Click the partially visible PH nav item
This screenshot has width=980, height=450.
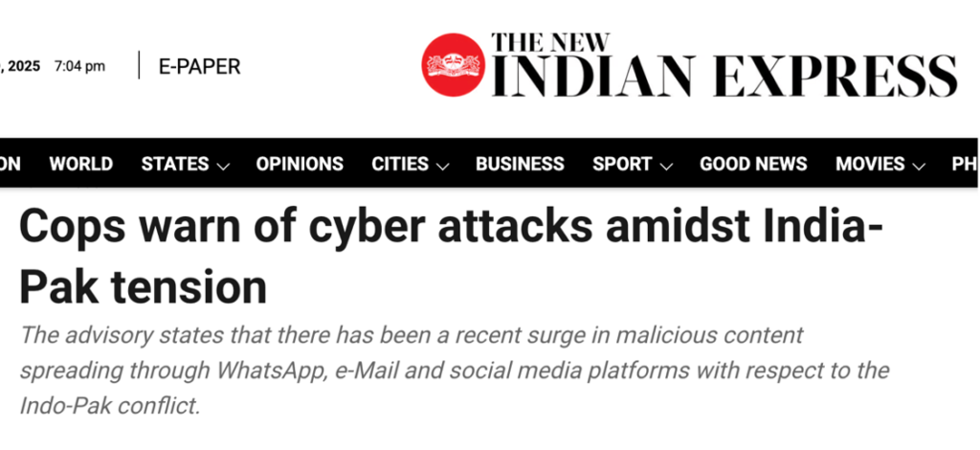(x=965, y=164)
